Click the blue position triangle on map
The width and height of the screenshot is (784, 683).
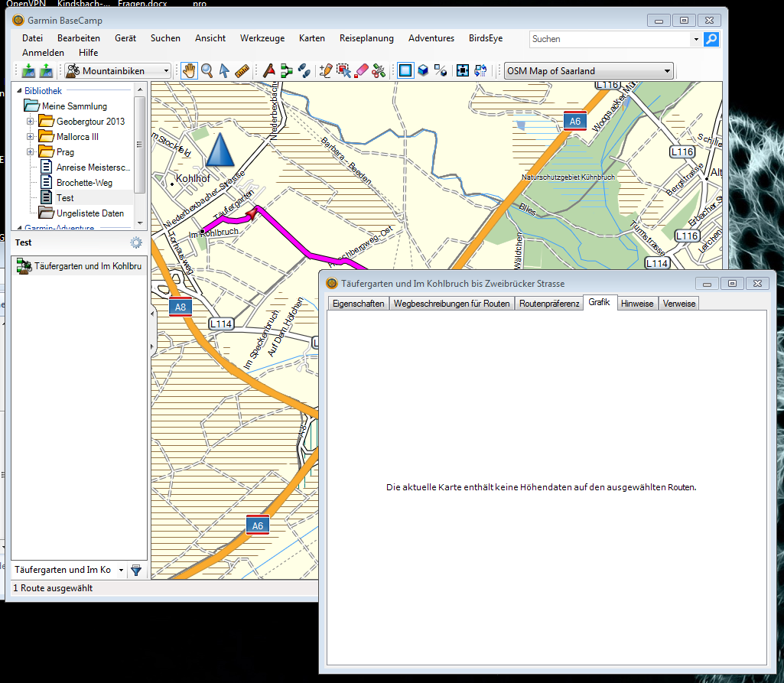[x=220, y=149]
